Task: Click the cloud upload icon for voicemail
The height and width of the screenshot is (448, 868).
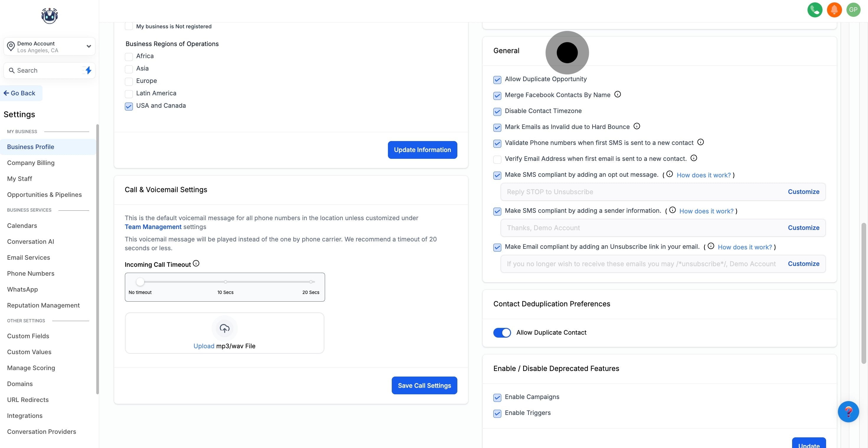Action: pyautogui.click(x=224, y=328)
